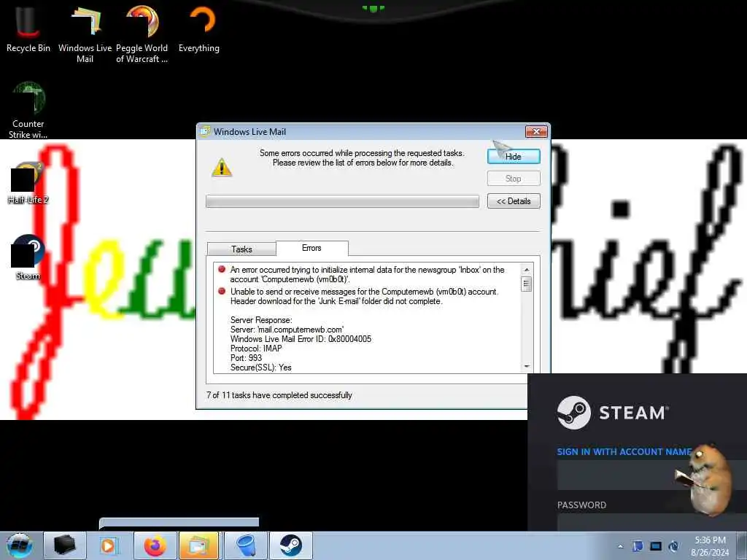Open the Steam desktop shortcut
This screenshot has height=560, width=747.
(28, 257)
